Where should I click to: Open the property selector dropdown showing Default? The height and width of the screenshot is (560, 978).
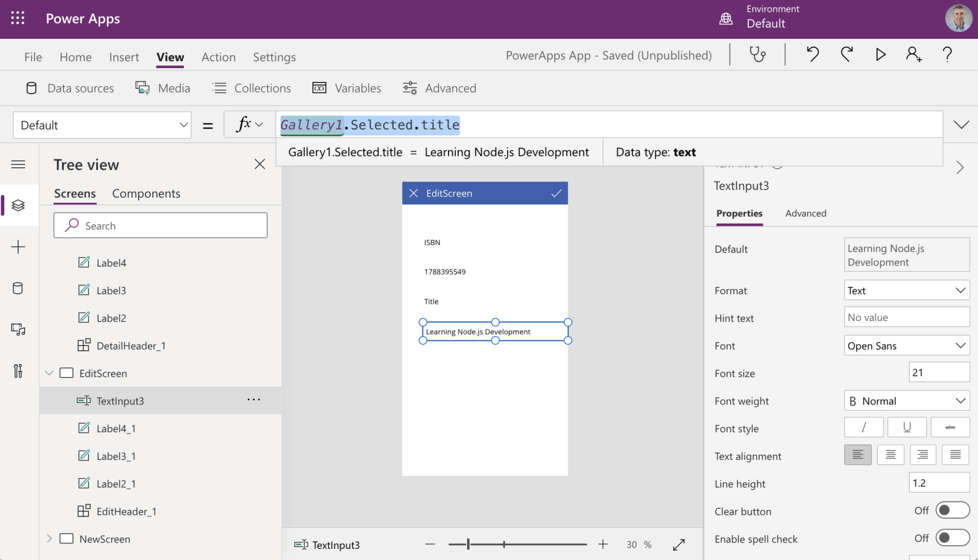pos(102,125)
